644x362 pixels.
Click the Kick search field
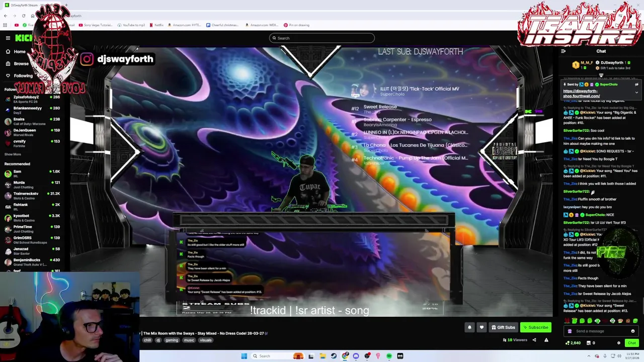322,38
